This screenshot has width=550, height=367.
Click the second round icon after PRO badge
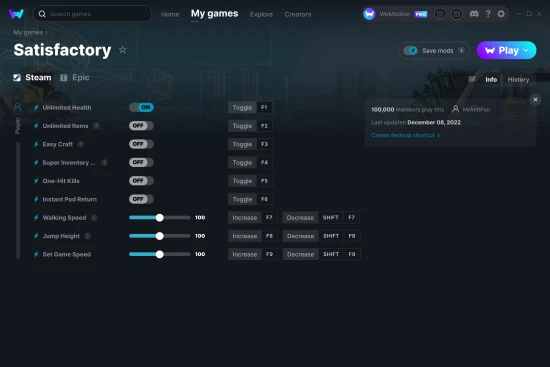(x=456, y=14)
